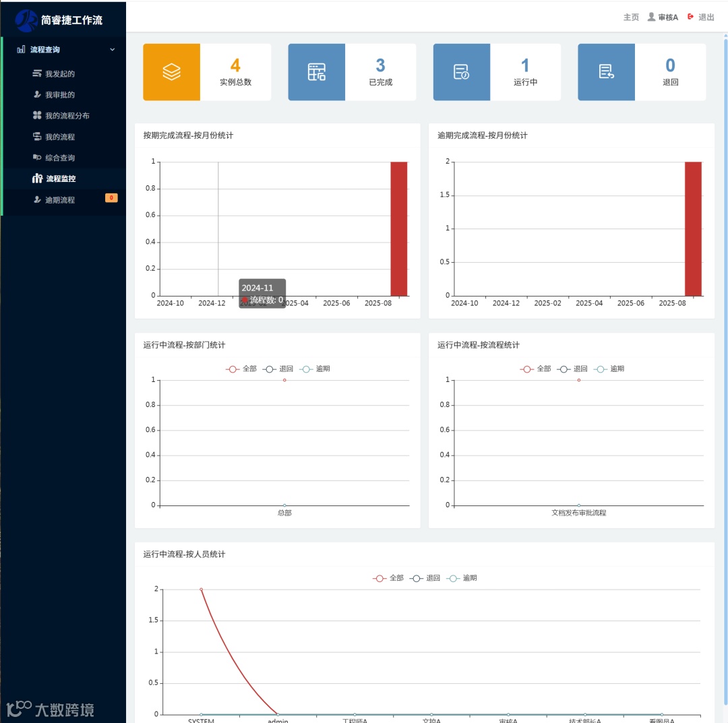Click the blue table icon for 已完成
This screenshot has width=728, height=723.
(x=317, y=72)
